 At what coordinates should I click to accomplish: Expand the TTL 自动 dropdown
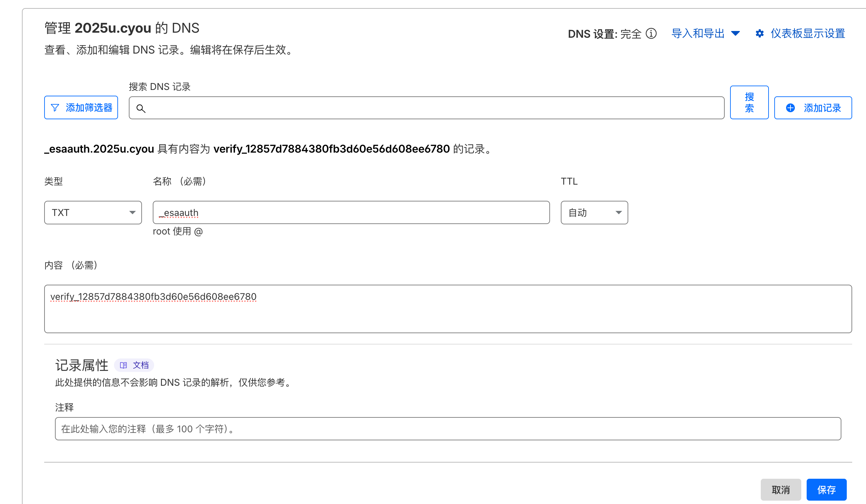point(594,213)
